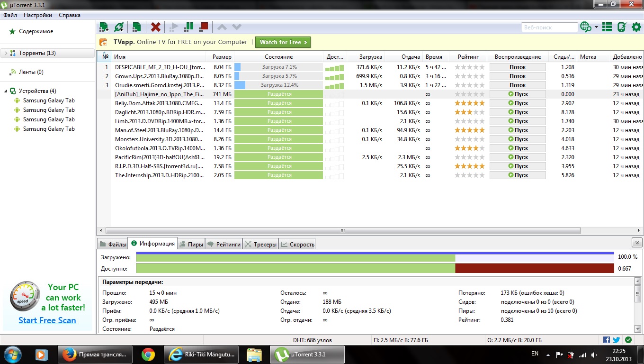Image resolution: width=644 pixels, height=364 pixels.
Task: Click the list view icon in the toolbar
Action: coord(607,27)
